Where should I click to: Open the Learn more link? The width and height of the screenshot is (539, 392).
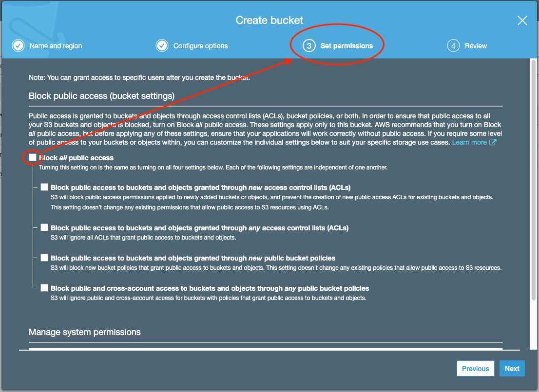tap(469, 142)
